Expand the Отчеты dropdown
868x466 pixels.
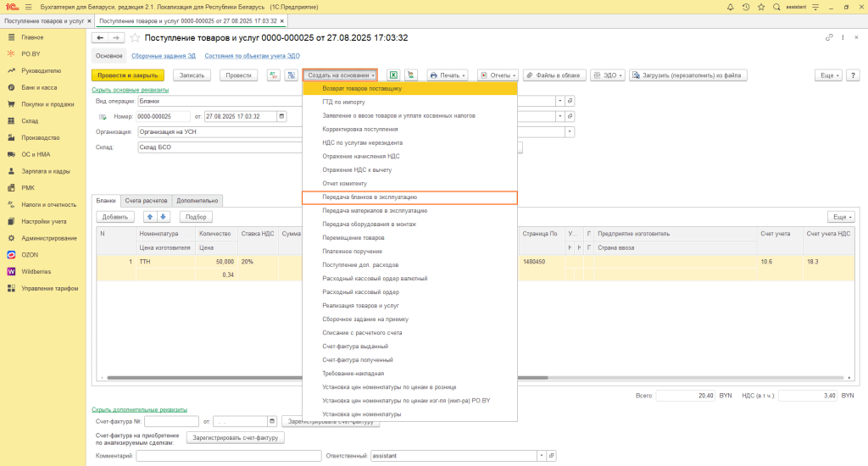(498, 75)
